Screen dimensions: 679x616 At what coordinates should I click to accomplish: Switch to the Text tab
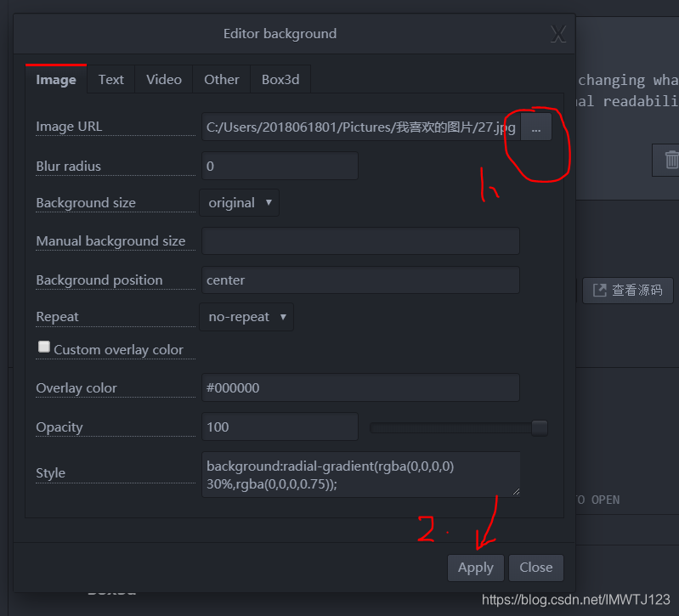[110, 79]
